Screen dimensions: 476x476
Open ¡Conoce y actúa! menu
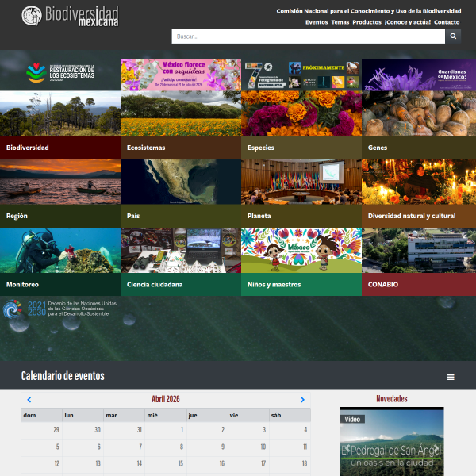pos(407,22)
